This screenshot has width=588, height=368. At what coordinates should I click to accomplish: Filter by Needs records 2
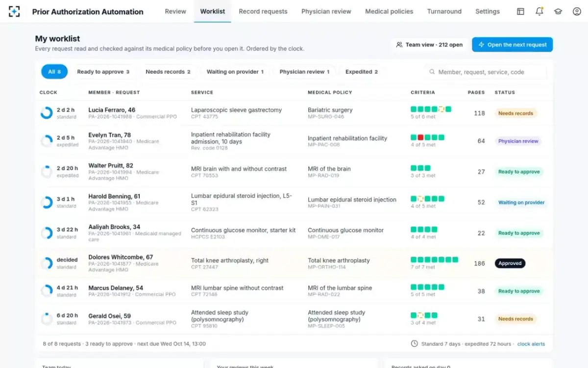tap(168, 72)
